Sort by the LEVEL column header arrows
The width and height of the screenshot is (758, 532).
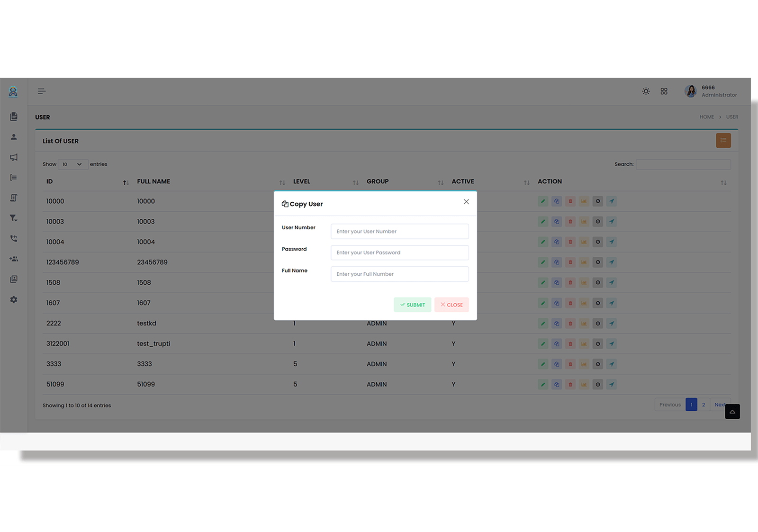click(356, 182)
